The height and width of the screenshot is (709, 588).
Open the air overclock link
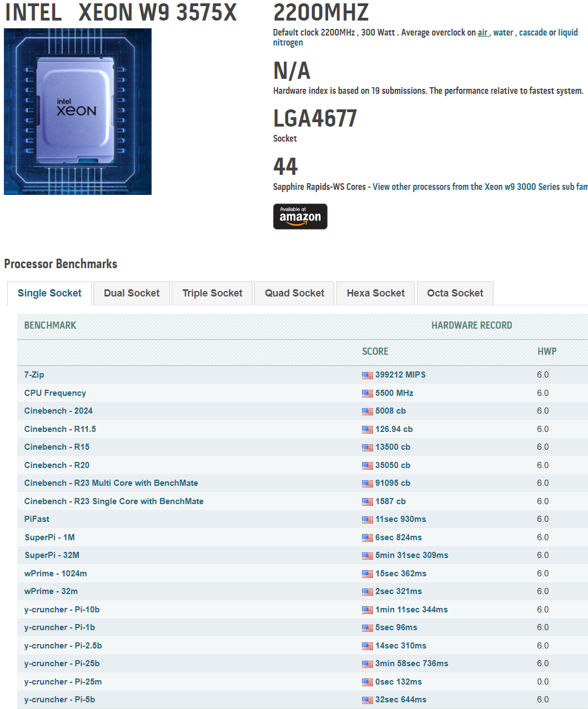483,32
